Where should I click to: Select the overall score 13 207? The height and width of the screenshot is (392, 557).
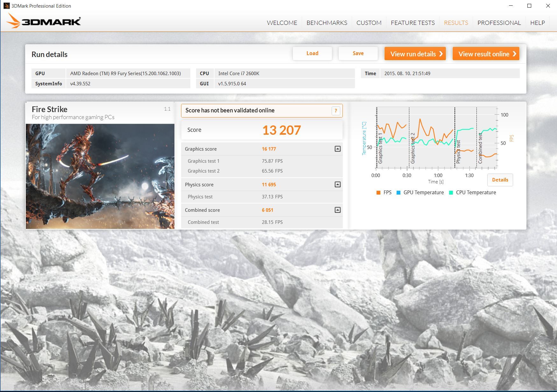tap(281, 130)
